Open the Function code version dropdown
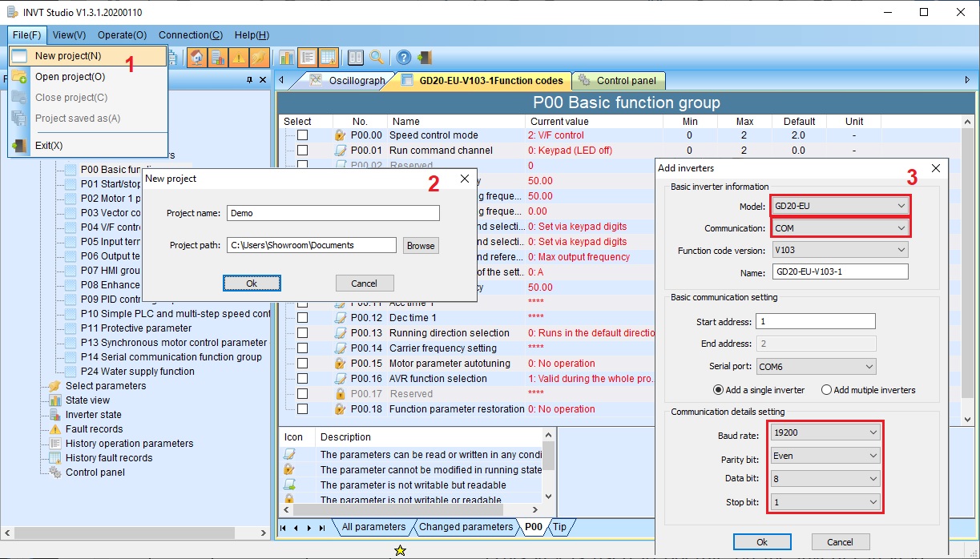The image size is (980, 559). coord(840,250)
